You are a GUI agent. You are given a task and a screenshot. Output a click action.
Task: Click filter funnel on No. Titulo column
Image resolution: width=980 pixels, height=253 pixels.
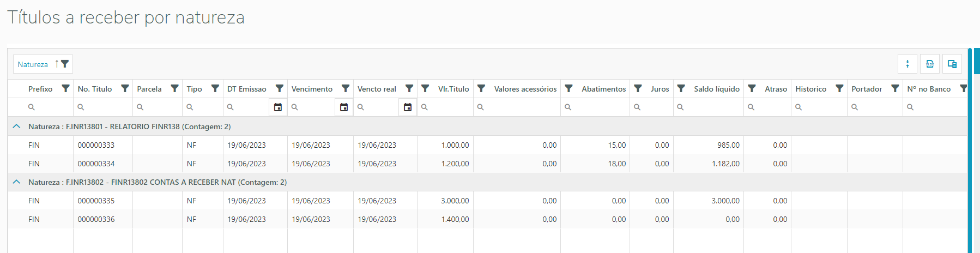tap(125, 88)
